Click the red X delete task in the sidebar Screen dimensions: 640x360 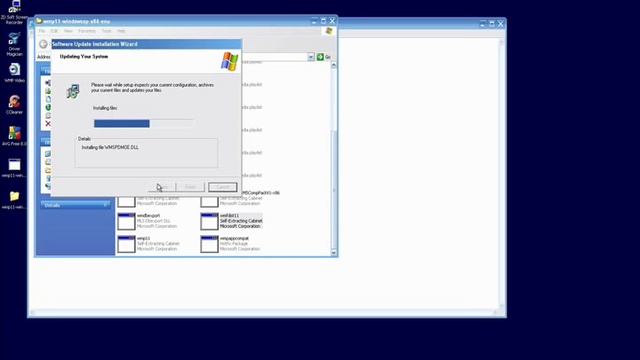[x=48, y=124]
